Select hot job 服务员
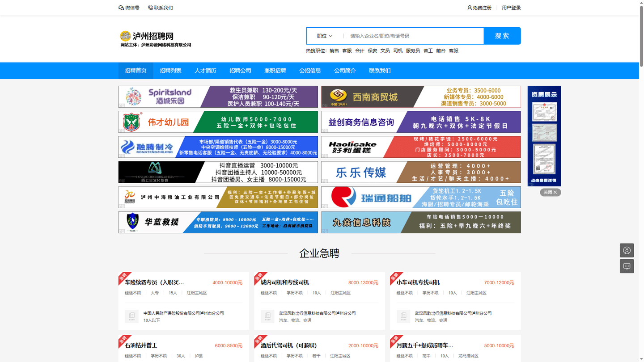This screenshot has height=362, width=644. point(413,51)
